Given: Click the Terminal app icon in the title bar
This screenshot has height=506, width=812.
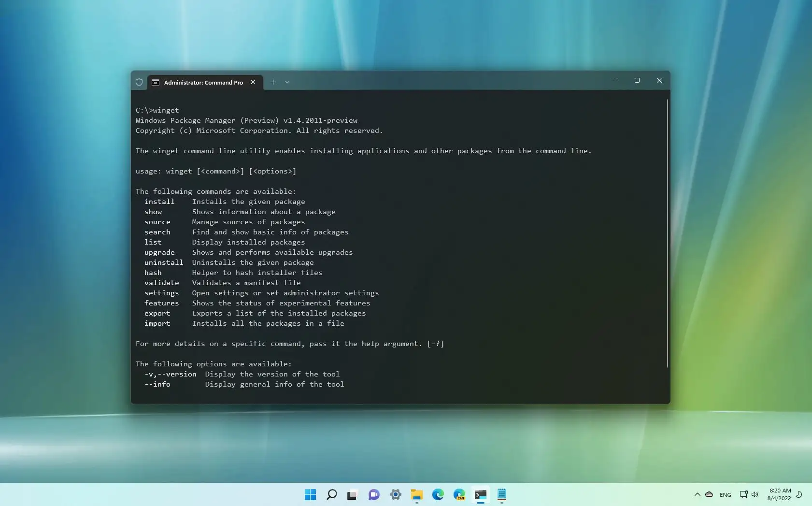Looking at the screenshot, I should pyautogui.click(x=139, y=82).
